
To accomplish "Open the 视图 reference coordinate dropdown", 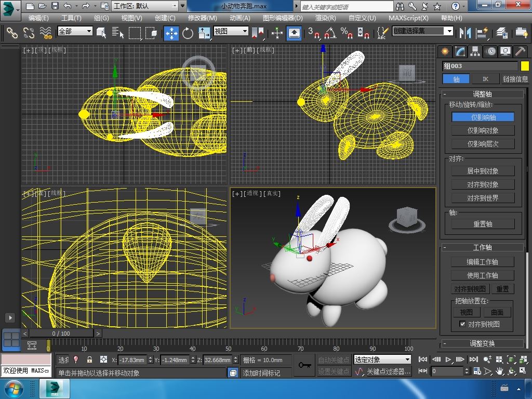I will tap(231, 31).
